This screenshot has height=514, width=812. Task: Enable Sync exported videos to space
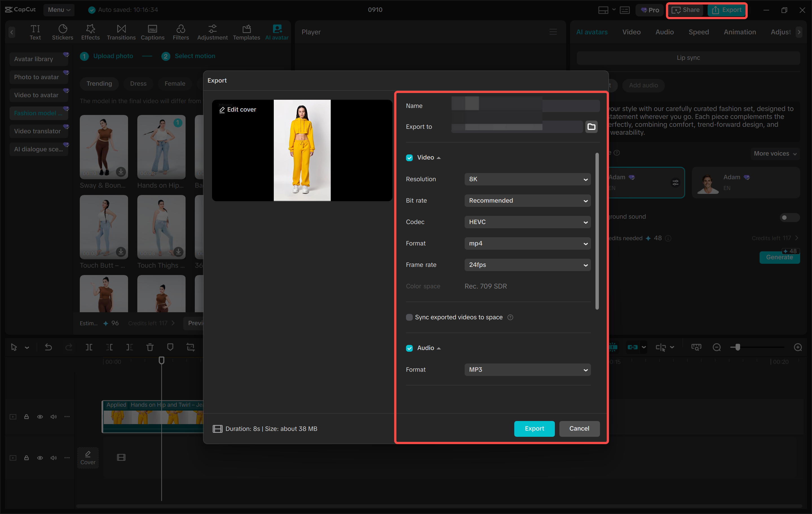pos(409,317)
